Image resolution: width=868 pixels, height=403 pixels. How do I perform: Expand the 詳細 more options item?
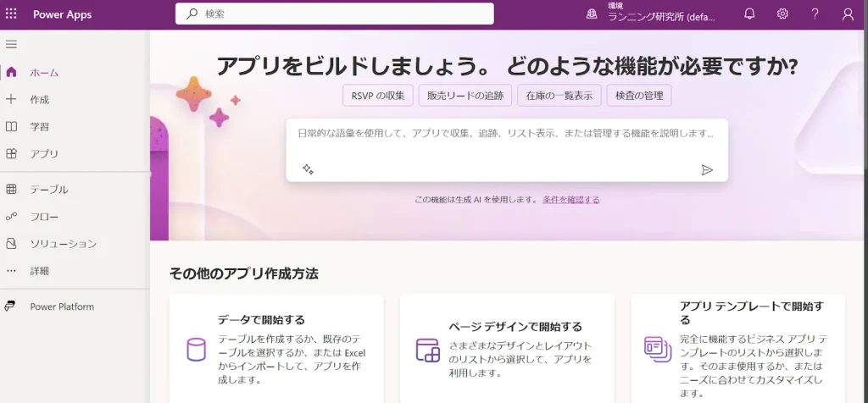(39, 271)
